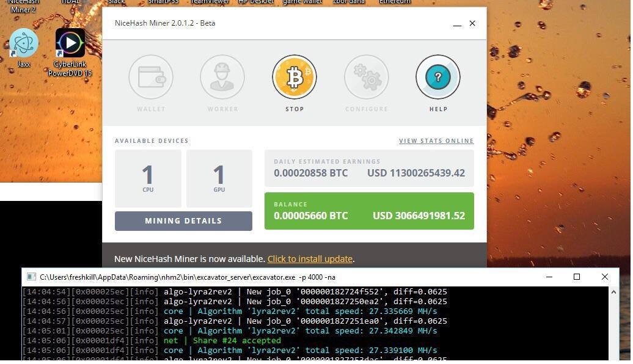Launch the Ethereum desktop shortcut
Screen dimensions: 633x364
[394, 3]
